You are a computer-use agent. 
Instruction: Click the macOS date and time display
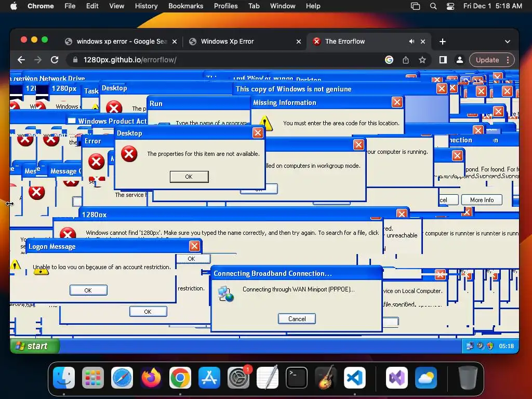click(x=493, y=6)
